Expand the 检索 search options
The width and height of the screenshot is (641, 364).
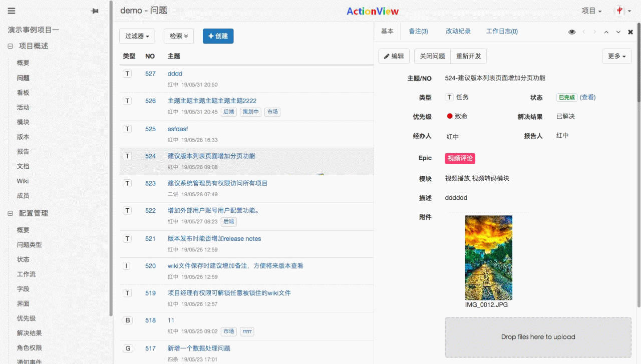pos(178,36)
